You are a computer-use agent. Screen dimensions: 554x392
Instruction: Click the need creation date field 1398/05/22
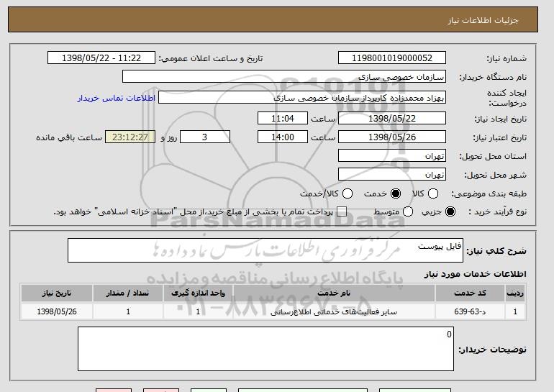point(392,118)
